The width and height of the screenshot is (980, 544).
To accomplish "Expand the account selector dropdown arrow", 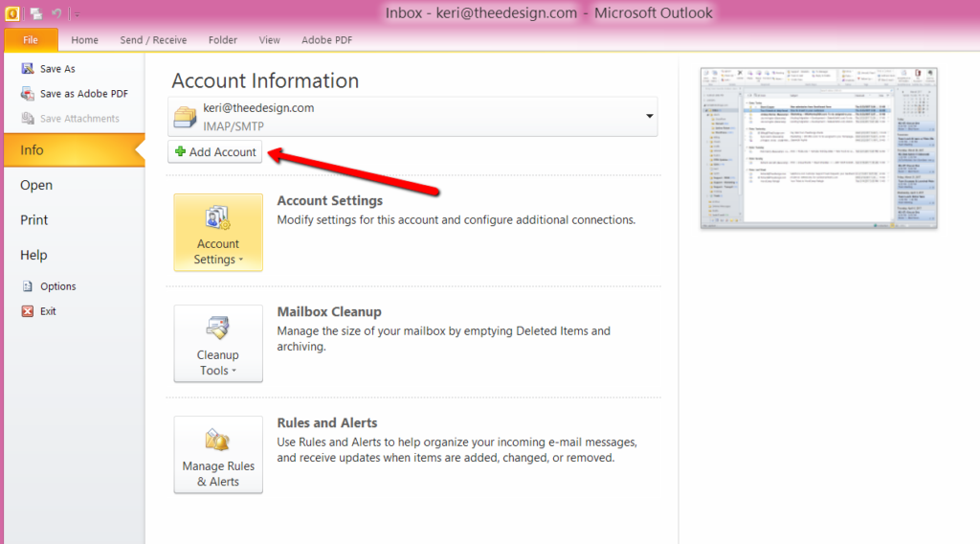I will tap(650, 116).
